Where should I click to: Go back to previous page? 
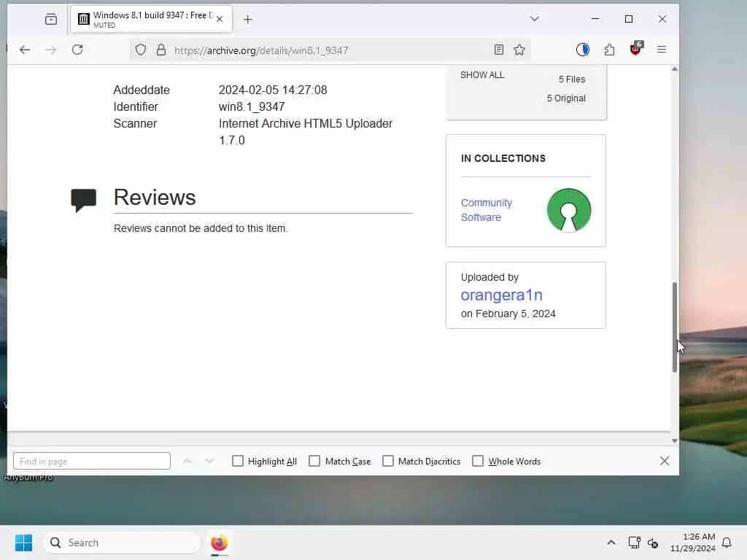coord(25,50)
